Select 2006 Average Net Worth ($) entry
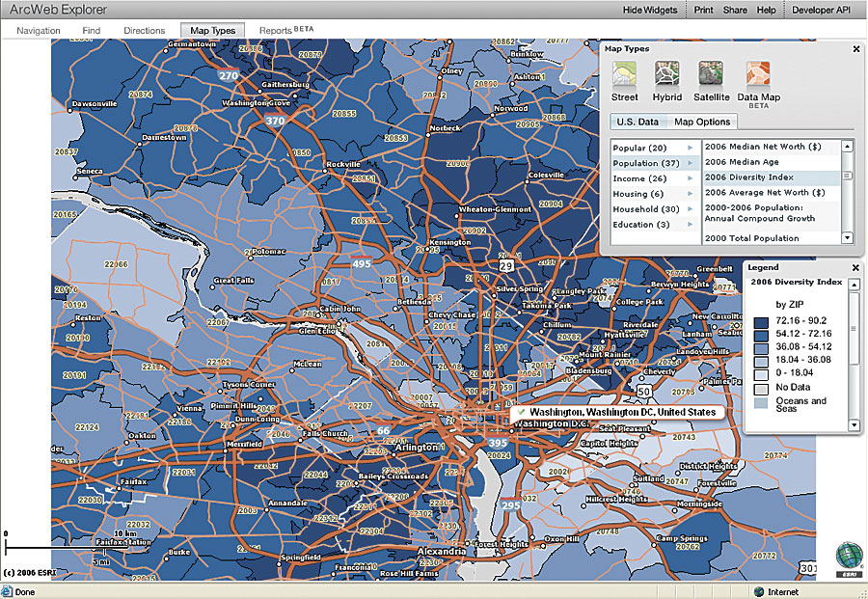 [x=772, y=193]
